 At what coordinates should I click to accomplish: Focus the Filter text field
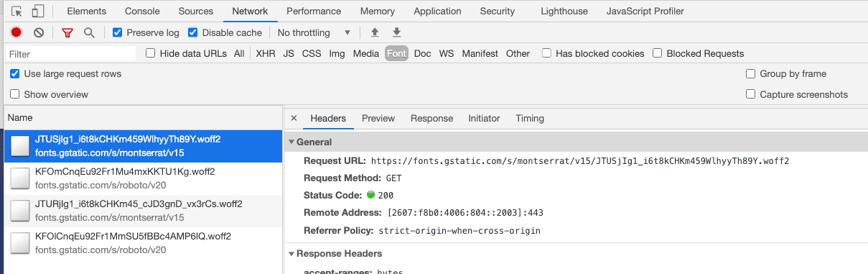coord(70,54)
